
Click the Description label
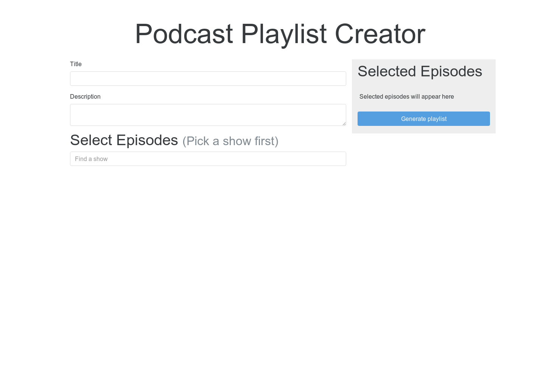point(85,96)
